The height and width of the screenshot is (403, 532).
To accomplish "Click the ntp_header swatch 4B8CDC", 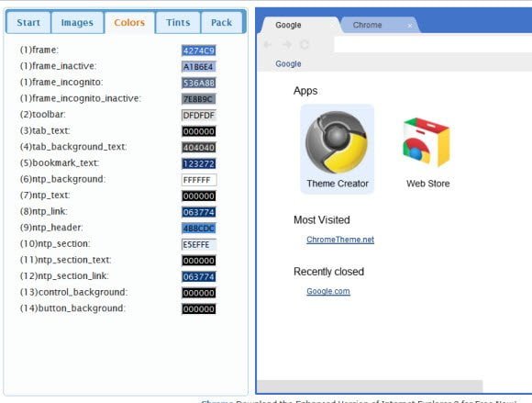I will tap(199, 229).
